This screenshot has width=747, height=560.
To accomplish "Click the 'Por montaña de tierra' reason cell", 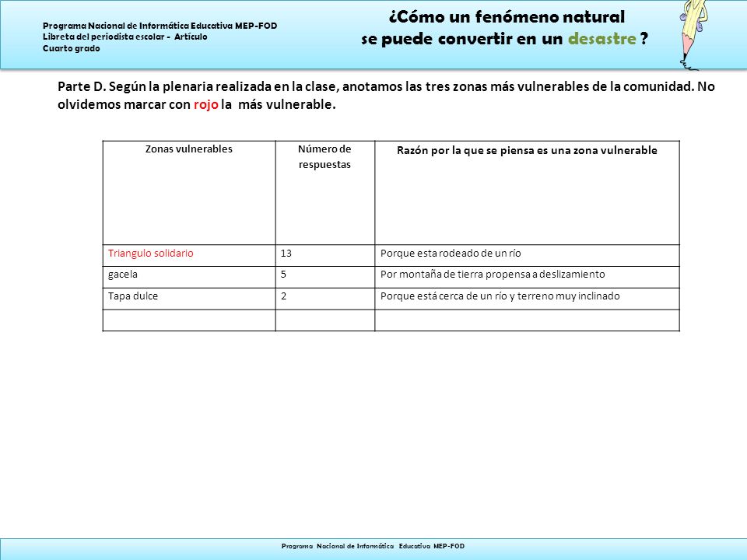I will pyautogui.click(x=527, y=277).
